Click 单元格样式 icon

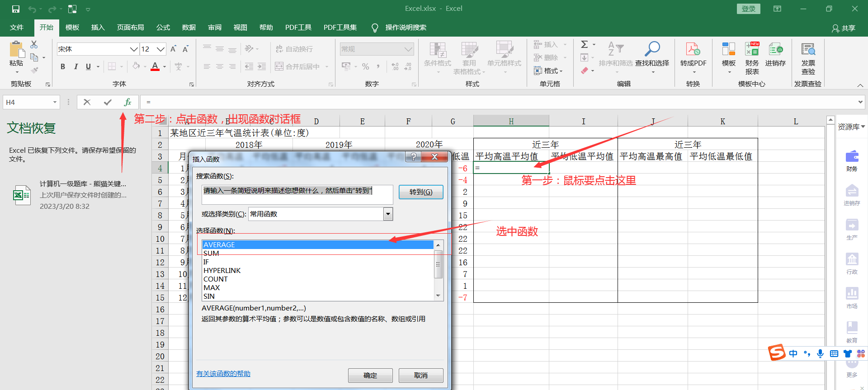[x=504, y=49]
